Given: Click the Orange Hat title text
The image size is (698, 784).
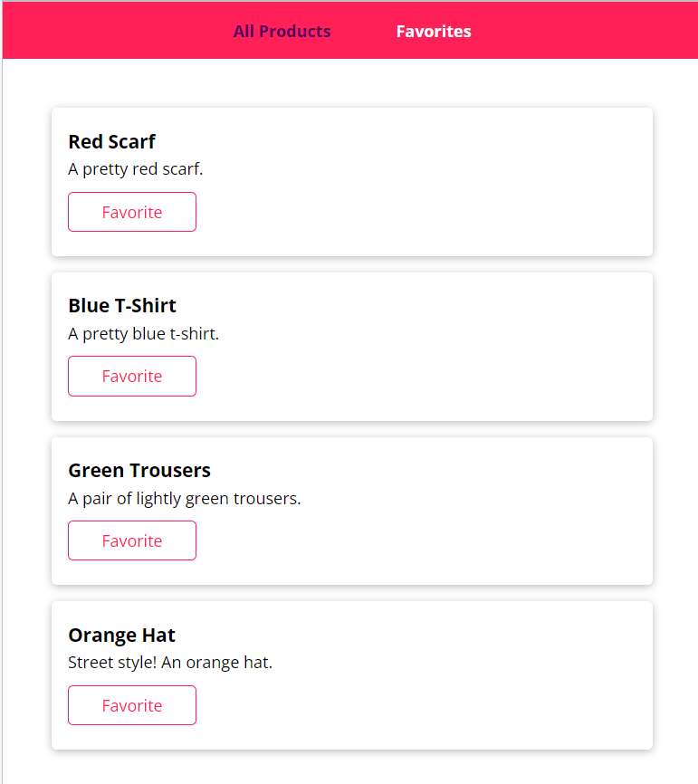Looking at the screenshot, I should (x=121, y=635).
